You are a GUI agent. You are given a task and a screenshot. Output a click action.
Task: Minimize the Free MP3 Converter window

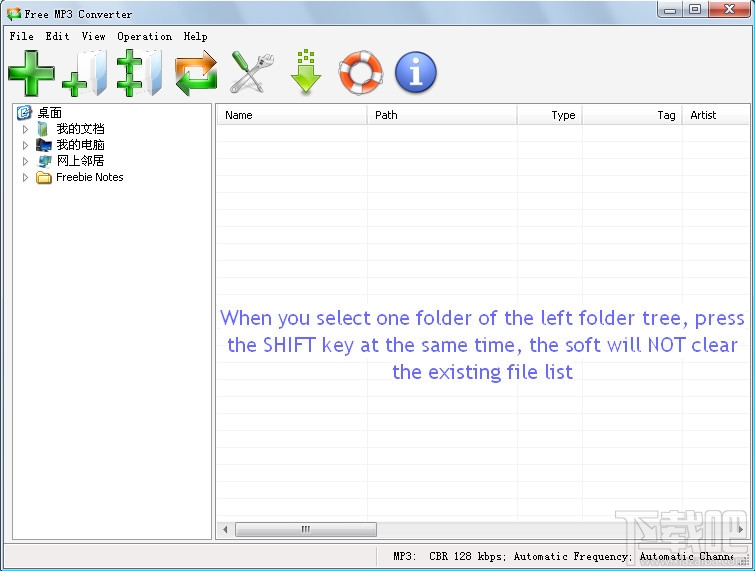click(x=670, y=10)
